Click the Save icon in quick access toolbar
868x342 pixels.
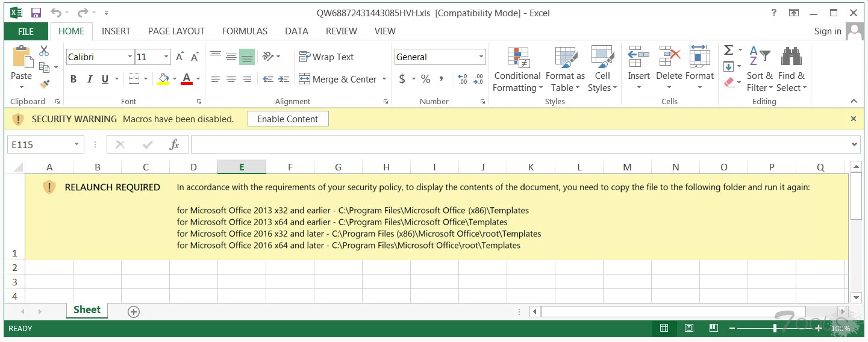[x=36, y=13]
